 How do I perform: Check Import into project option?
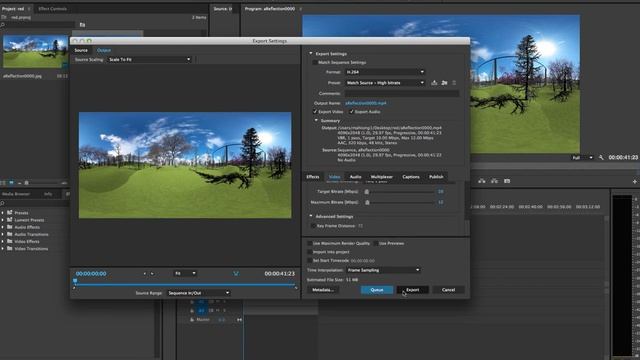tap(309, 252)
